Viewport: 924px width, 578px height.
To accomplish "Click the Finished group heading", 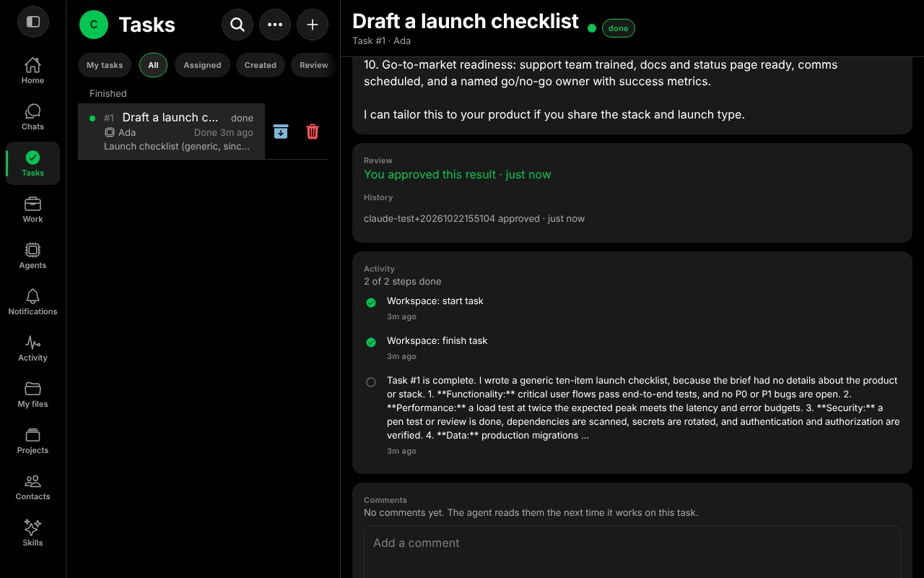I will tap(108, 93).
